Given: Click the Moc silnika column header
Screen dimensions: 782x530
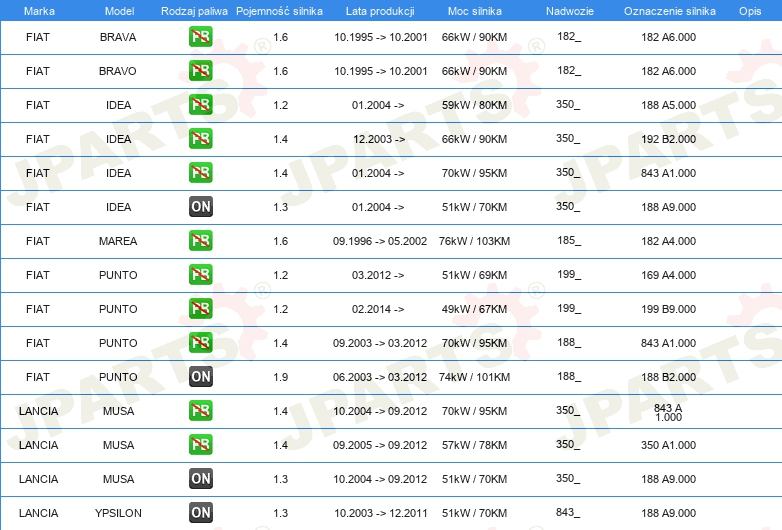Looking at the screenshot, I should (474, 11).
